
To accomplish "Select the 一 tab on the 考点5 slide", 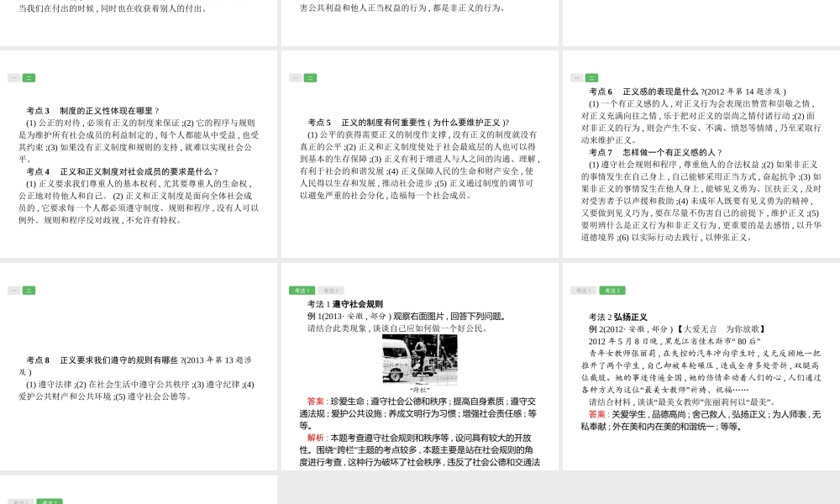I will click(295, 78).
